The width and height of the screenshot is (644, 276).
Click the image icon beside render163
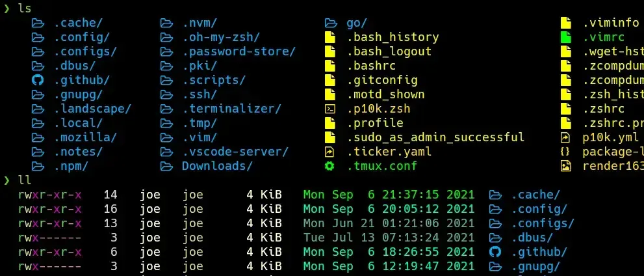click(x=566, y=166)
